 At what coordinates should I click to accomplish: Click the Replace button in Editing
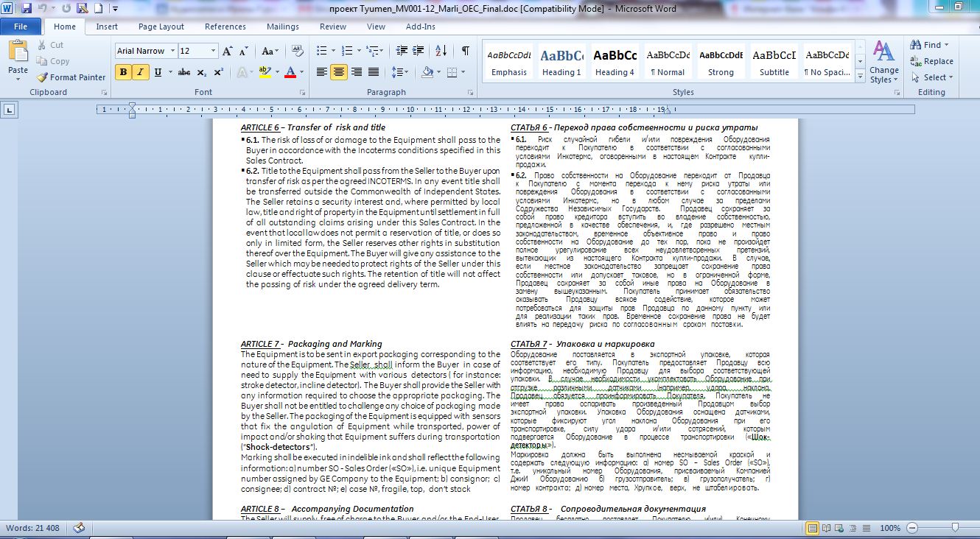pyautogui.click(x=931, y=61)
